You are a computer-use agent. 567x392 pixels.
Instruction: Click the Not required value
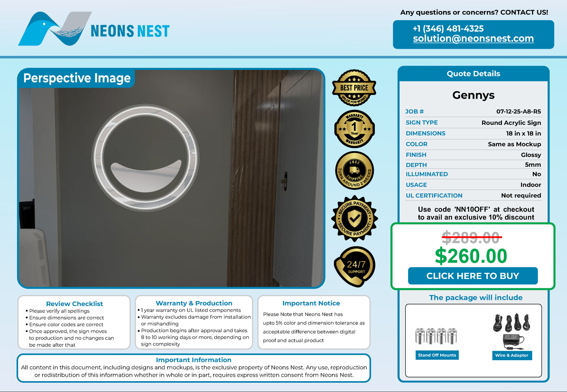click(521, 195)
